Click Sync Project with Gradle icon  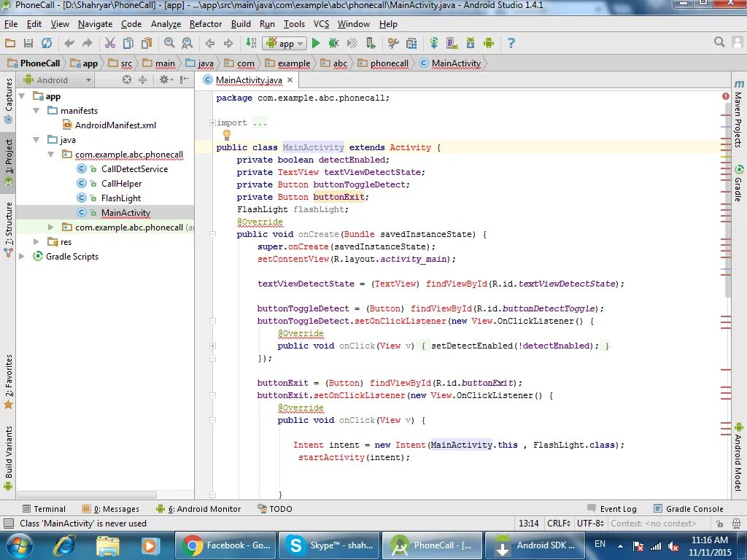(434, 43)
